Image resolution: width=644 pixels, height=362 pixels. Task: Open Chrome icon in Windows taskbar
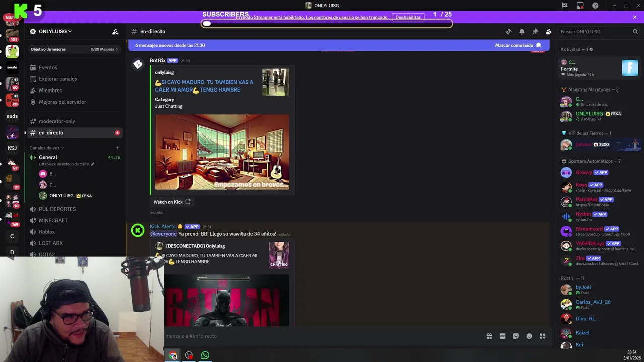pos(173,355)
